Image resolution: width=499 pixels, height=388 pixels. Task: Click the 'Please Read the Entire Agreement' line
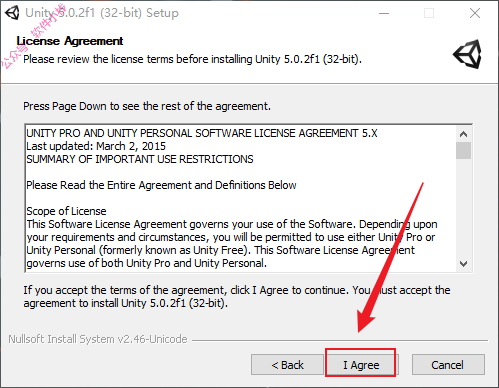[x=161, y=185]
